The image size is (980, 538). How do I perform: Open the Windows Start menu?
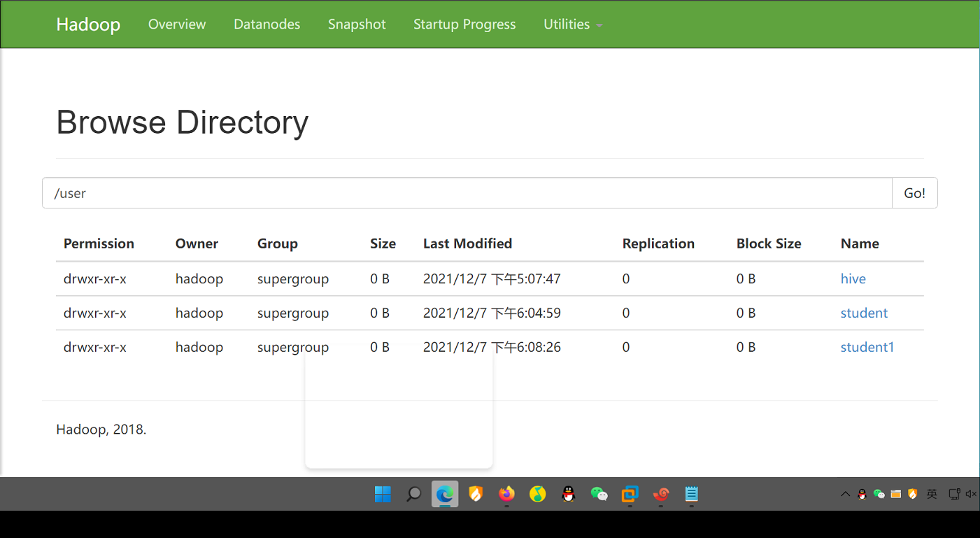tap(383, 495)
